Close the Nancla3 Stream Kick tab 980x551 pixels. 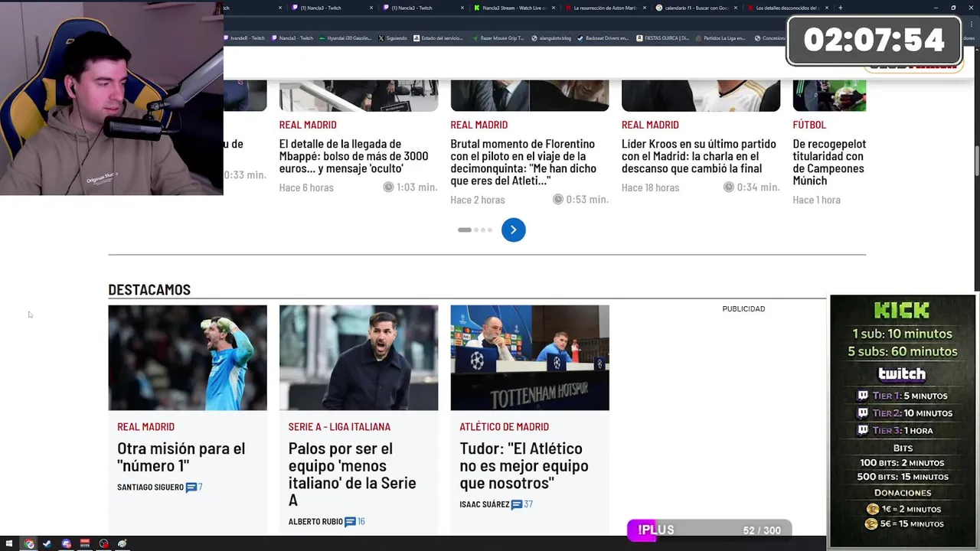point(554,8)
